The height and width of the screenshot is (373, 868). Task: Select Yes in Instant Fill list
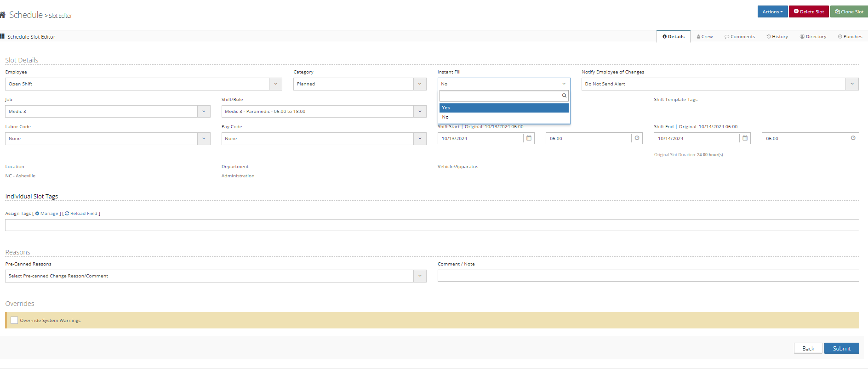(x=504, y=108)
